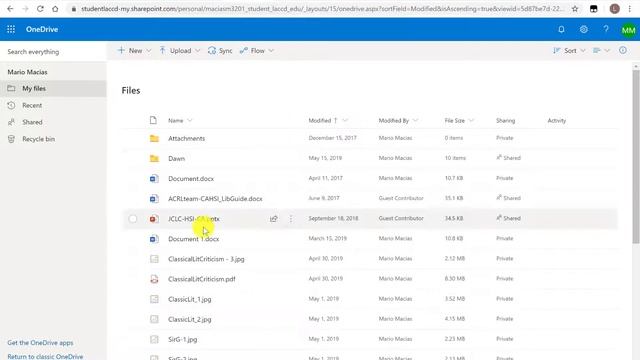Image resolution: width=640 pixels, height=360 pixels.
Task: Click Get the OneDrive apps link
Action: pos(40,343)
